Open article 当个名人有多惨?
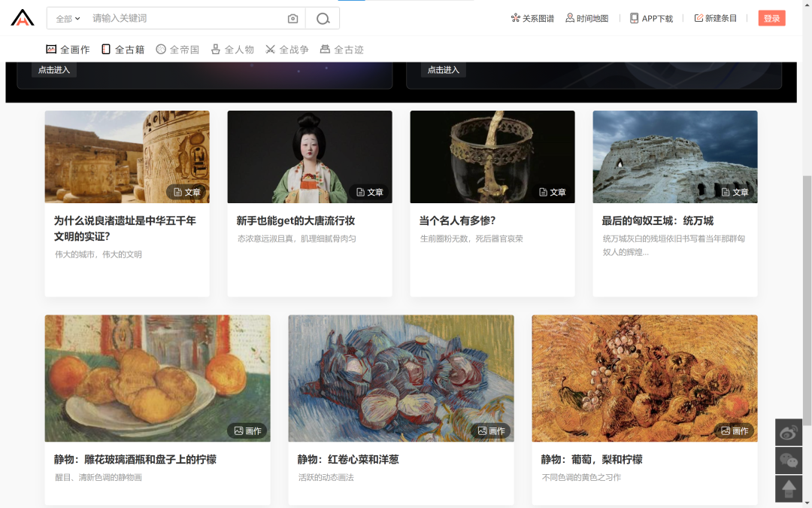The image size is (812, 508). point(457,221)
